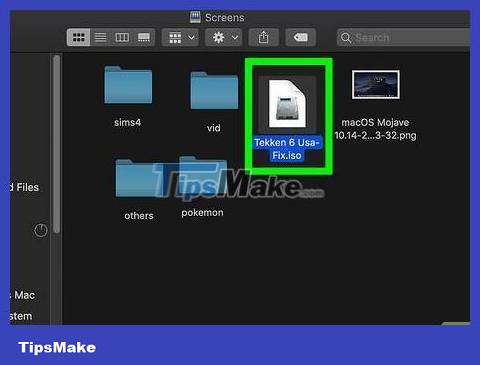Viewport: 480px width, 365px height.
Task: Open the gear action menu
Action: click(224, 37)
